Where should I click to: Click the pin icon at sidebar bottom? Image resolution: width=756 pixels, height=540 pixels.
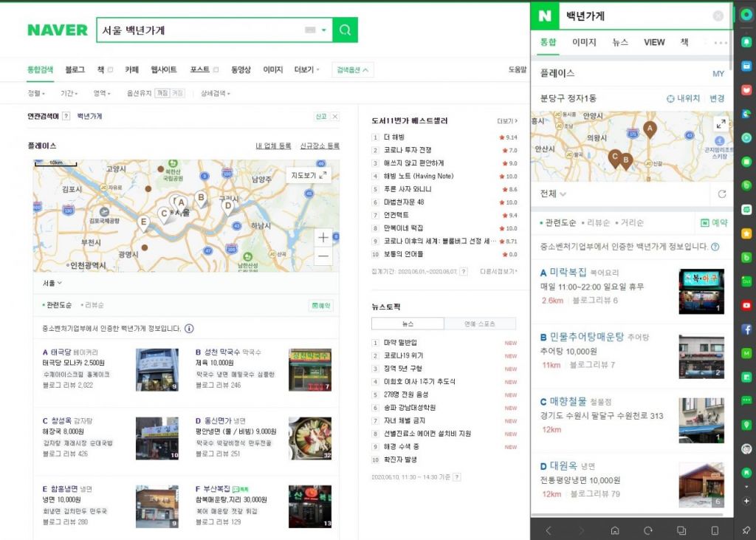click(746, 530)
